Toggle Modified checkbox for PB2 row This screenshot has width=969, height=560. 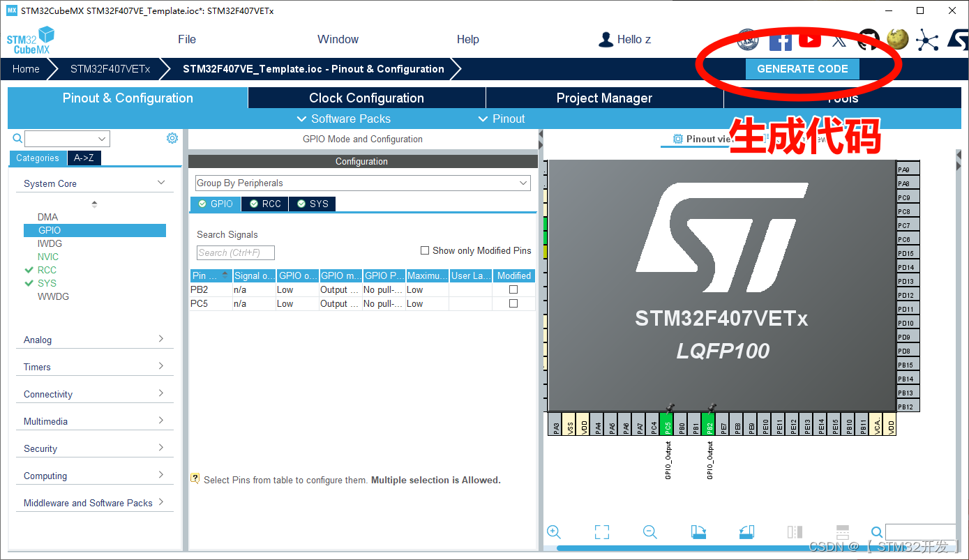pos(513,289)
